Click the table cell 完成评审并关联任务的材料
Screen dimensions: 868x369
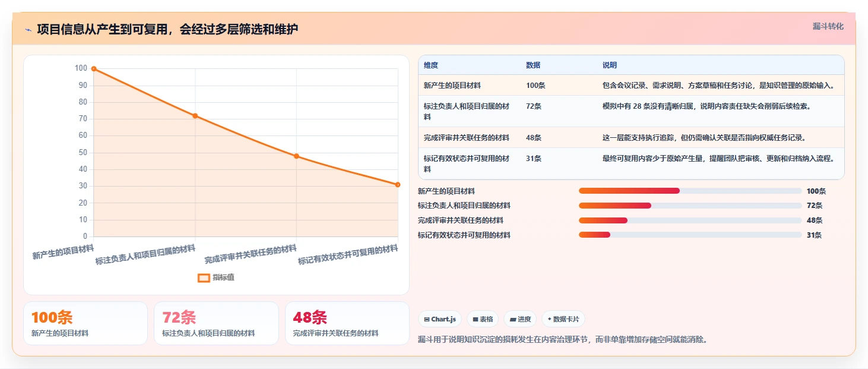(467, 138)
